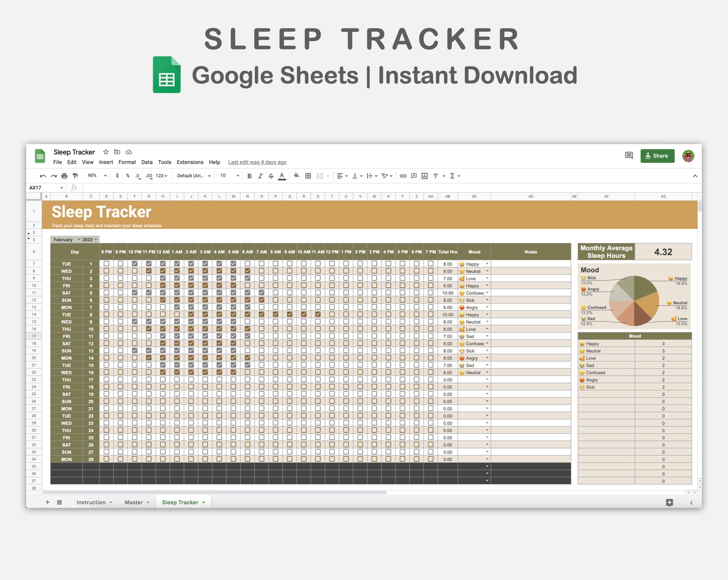Screen dimensions: 728x580
Task: Open the comment history icon
Action: [628, 156]
